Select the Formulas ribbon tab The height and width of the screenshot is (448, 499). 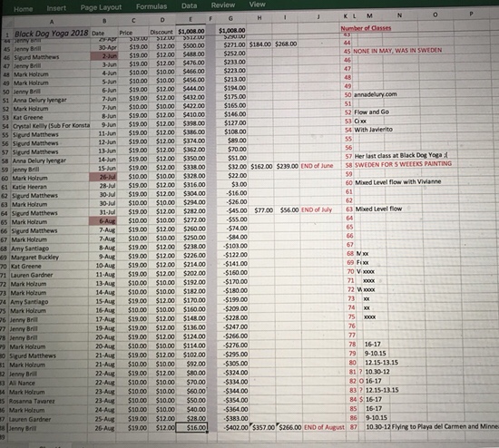click(152, 6)
